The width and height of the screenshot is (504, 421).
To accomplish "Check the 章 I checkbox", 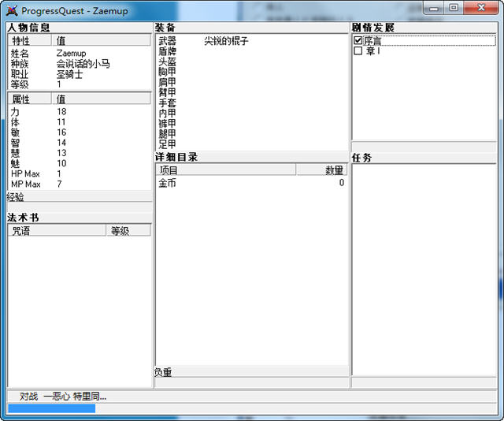I will click(x=358, y=50).
